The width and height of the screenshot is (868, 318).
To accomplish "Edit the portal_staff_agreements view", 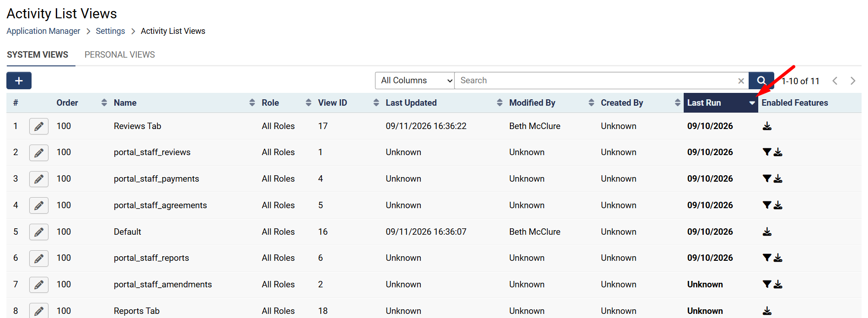I will pos(39,205).
